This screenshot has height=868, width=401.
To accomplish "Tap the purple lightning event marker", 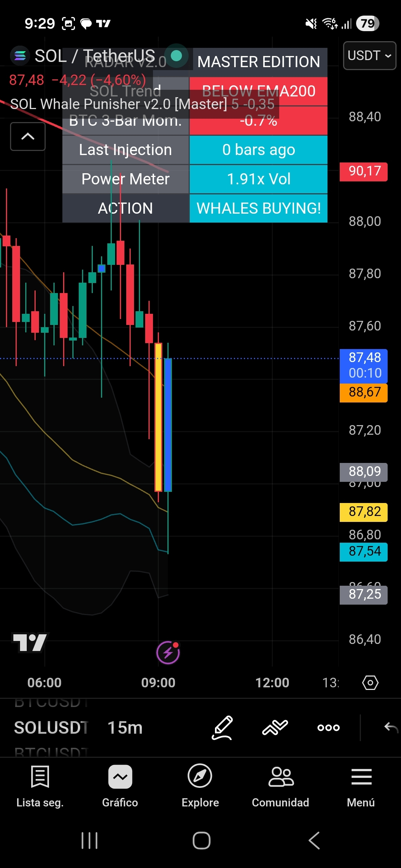I will (168, 652).
